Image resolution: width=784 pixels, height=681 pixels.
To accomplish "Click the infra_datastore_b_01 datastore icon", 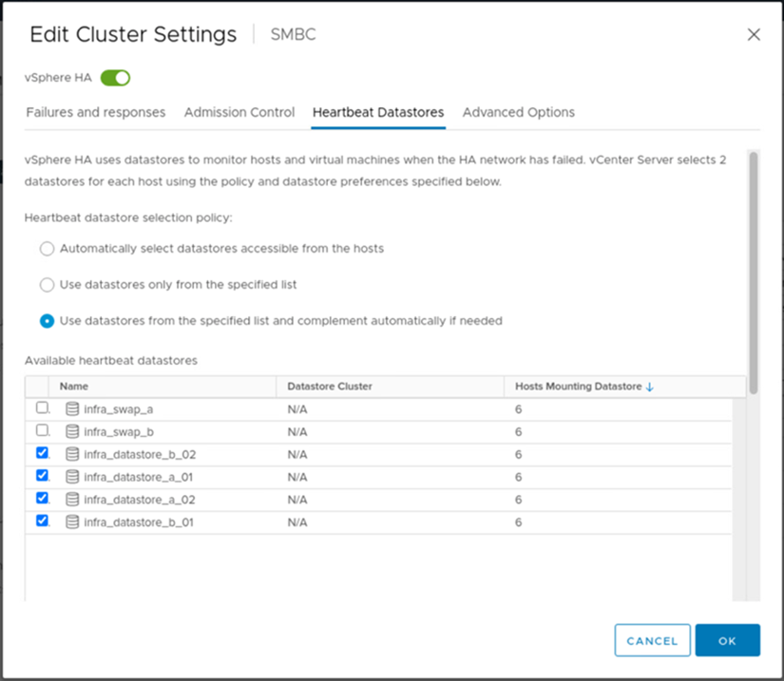I will pyautogui.click(x=72, y=522).
